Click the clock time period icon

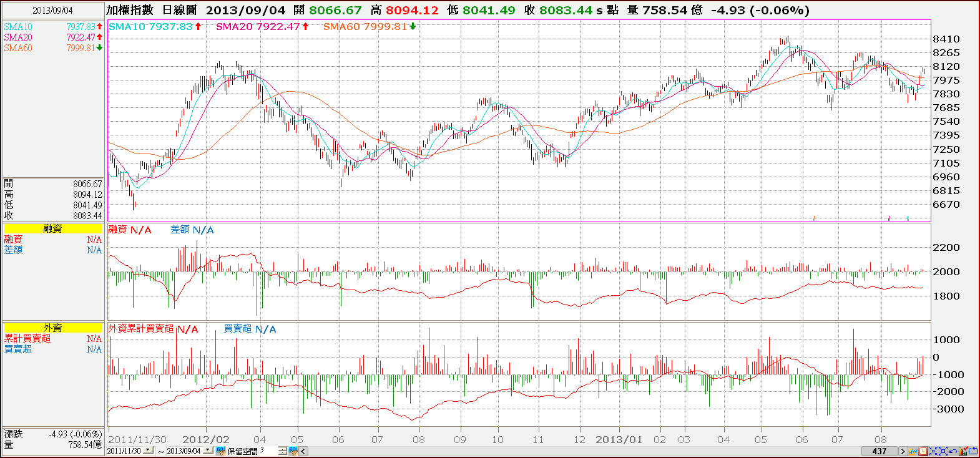923,451
